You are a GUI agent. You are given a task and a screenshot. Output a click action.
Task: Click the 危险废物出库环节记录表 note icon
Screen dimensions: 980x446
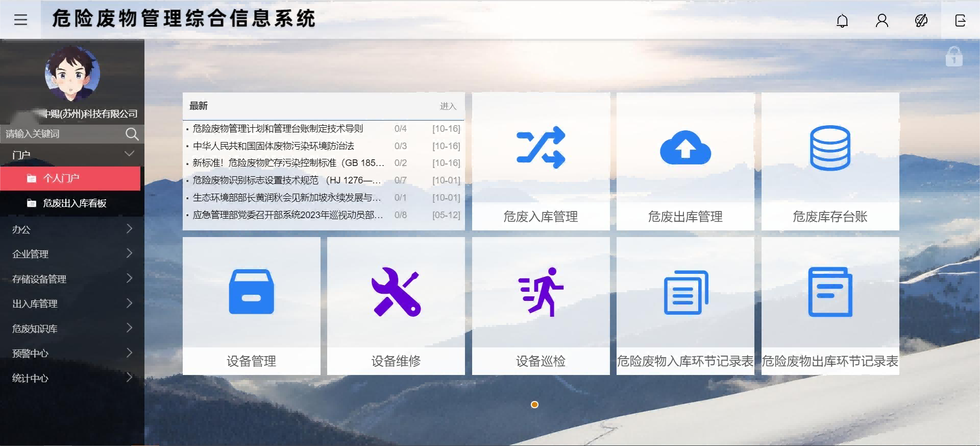coord(830,292)
